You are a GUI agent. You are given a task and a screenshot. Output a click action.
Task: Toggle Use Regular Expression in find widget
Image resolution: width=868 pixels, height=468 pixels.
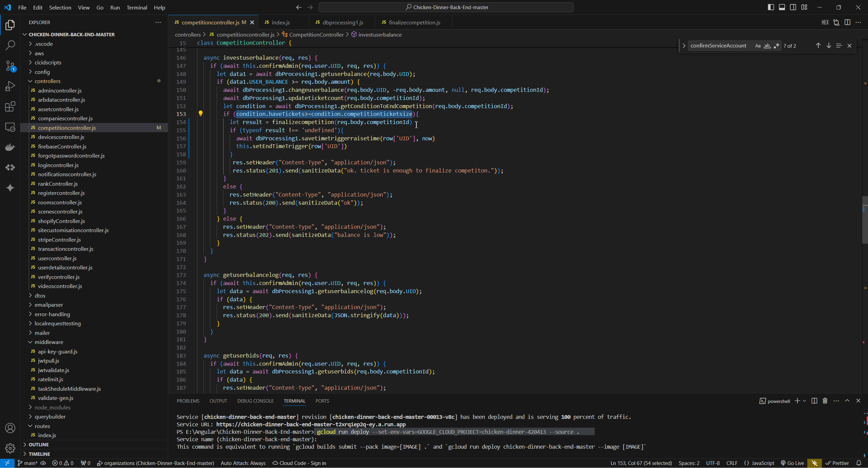pos(776,46)
